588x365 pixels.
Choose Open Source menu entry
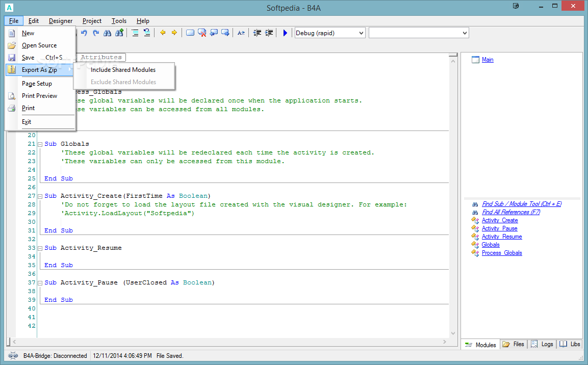[x=40, y=45]
